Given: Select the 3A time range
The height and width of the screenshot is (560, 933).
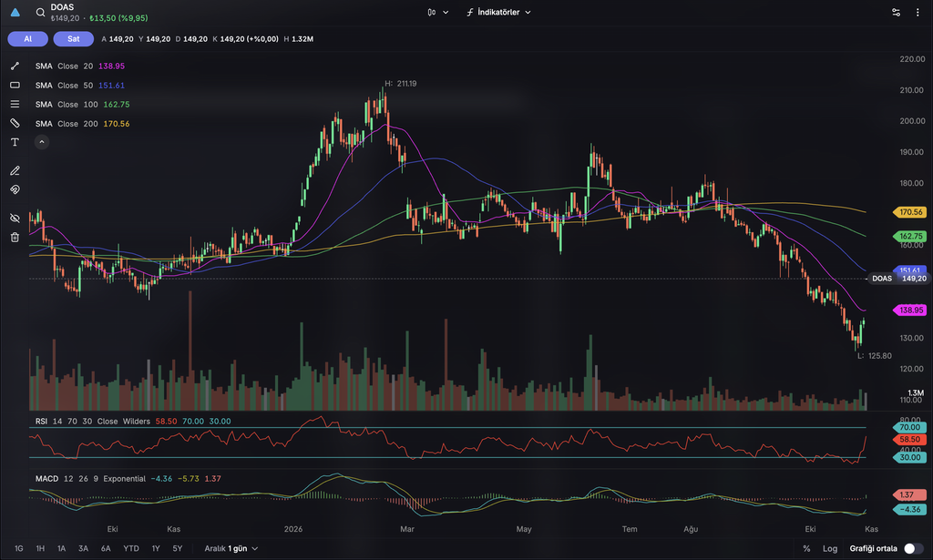Looking at the screenshot, I should (83, 549).
